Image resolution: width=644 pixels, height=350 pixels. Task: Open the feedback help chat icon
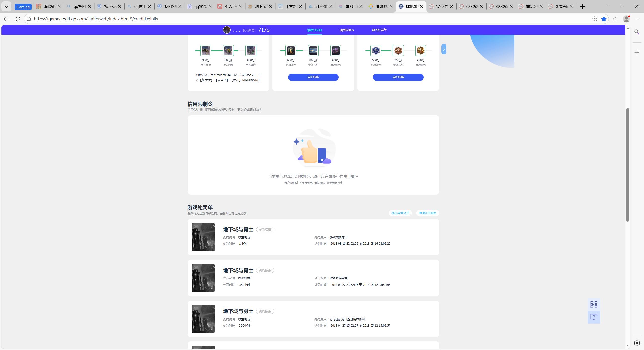[594, 317]
